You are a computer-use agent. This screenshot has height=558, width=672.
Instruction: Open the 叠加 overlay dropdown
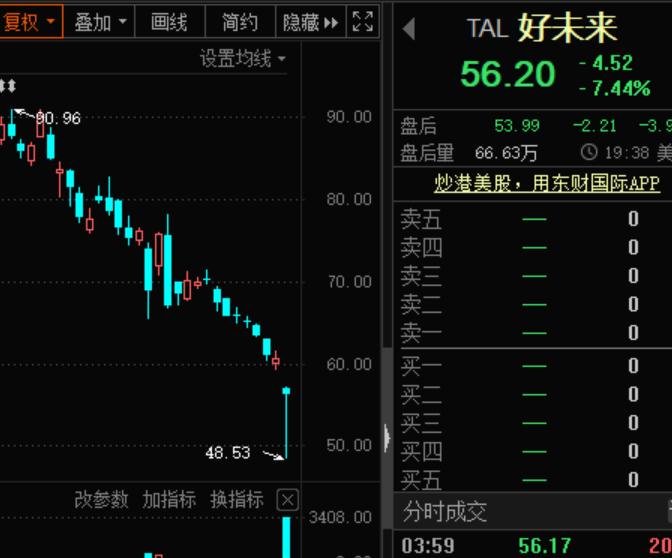click(x=101, y=21)
